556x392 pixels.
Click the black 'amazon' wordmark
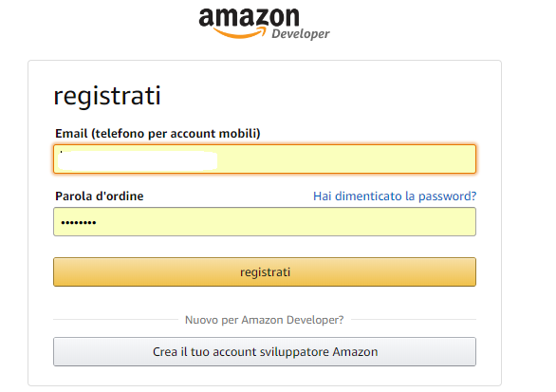tap(249, 17)
